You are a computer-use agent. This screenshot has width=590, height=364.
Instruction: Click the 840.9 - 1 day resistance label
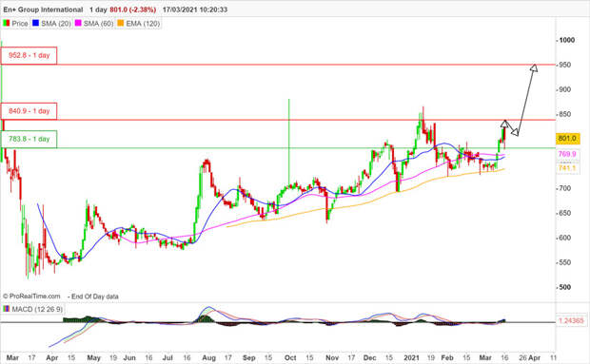tap(29, 111)
